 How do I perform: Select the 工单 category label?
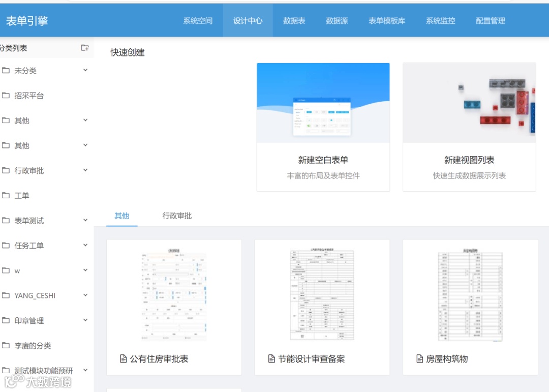[22, 195]
